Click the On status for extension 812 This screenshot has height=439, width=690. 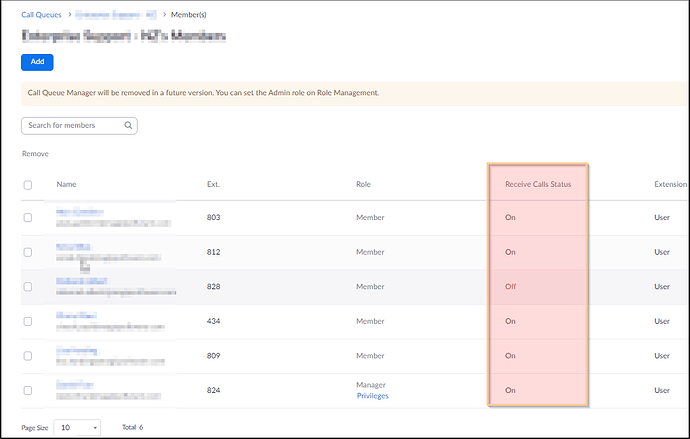coord(510,252)
